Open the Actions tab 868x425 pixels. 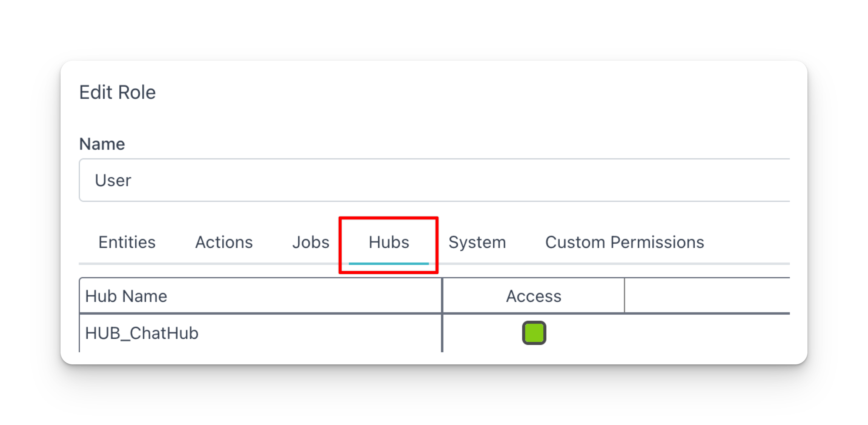point(224,242)
